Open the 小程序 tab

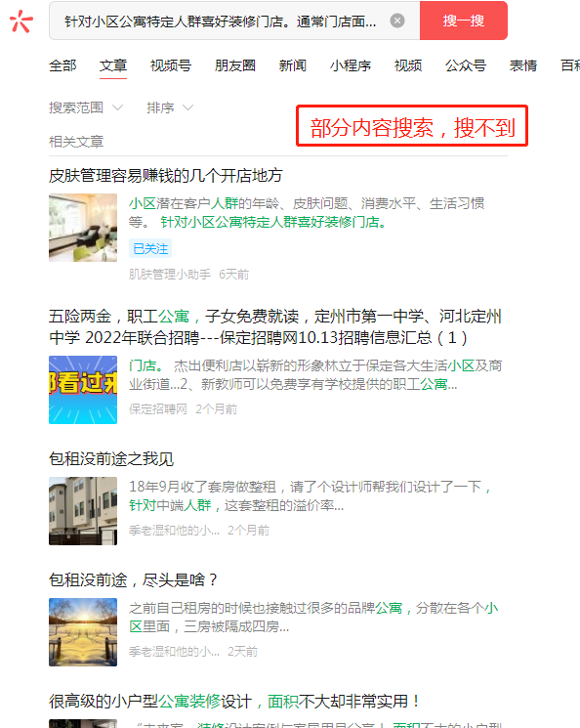point(351,65)
